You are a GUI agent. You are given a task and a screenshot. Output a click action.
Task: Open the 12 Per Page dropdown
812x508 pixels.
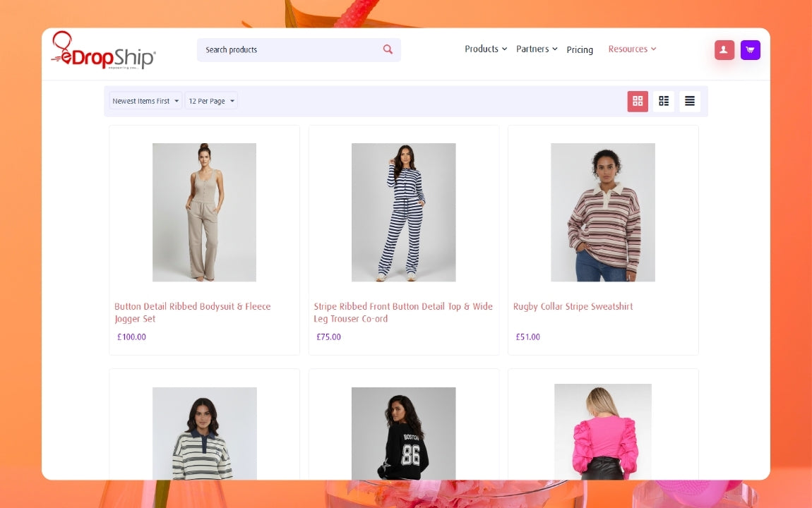coord(211,101)
